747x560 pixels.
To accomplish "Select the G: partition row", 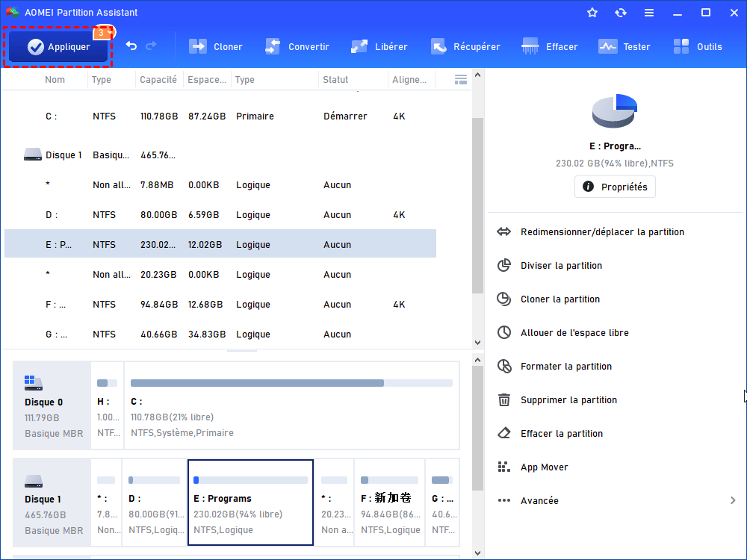I will (x=220, y=335).
